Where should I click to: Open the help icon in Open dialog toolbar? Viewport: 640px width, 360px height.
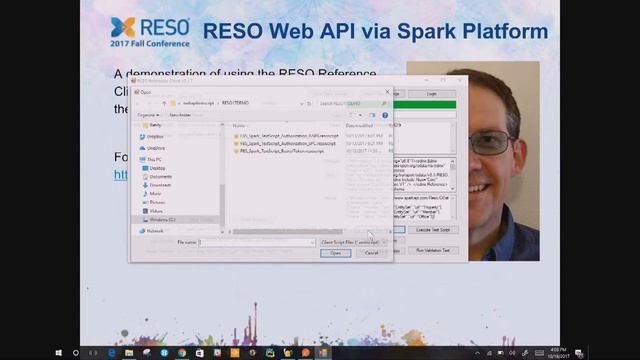(385, 116)
